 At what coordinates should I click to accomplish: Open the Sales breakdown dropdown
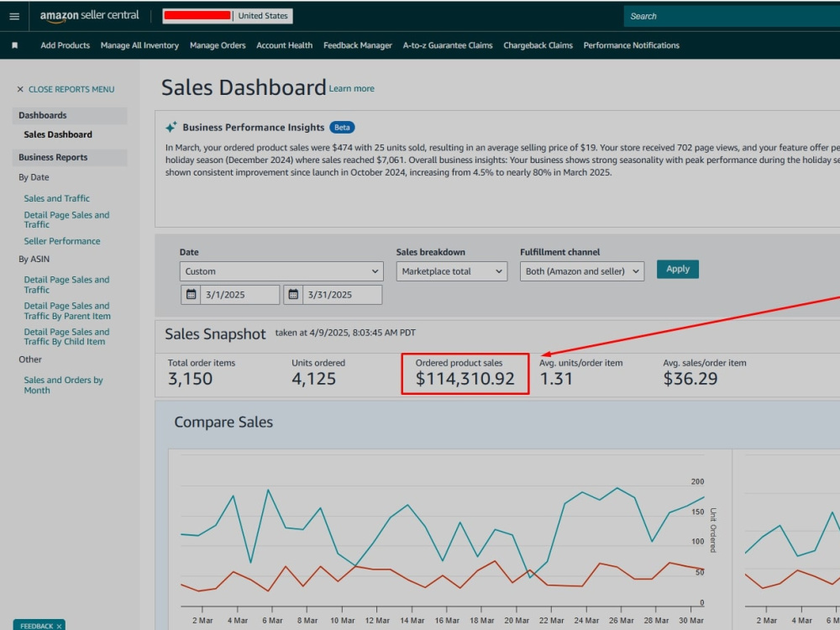[x=452, y=271]
